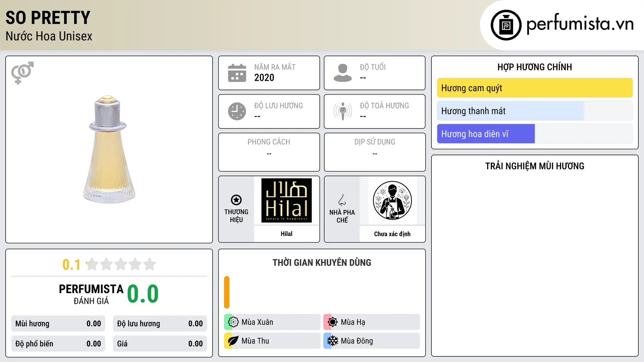This screenshot has height=362, width=644.
Task: Click the person icon beside Độ tuổi
Action: (343, 73)
